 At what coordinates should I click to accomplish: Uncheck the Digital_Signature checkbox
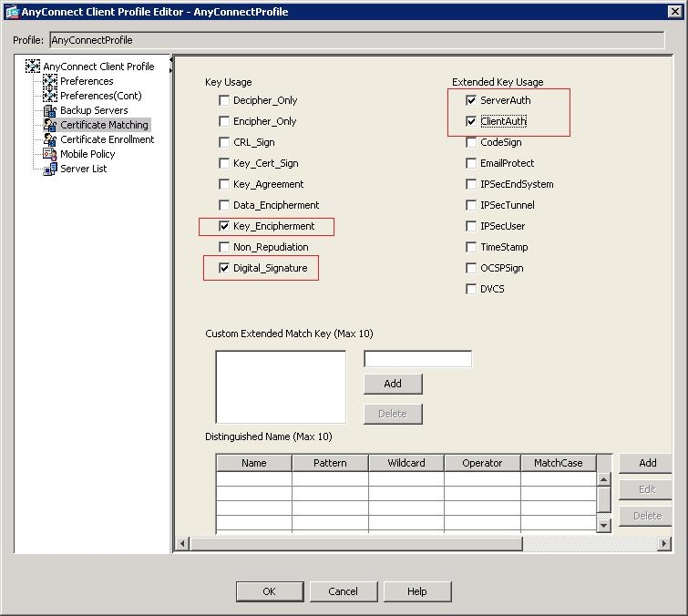224,268
